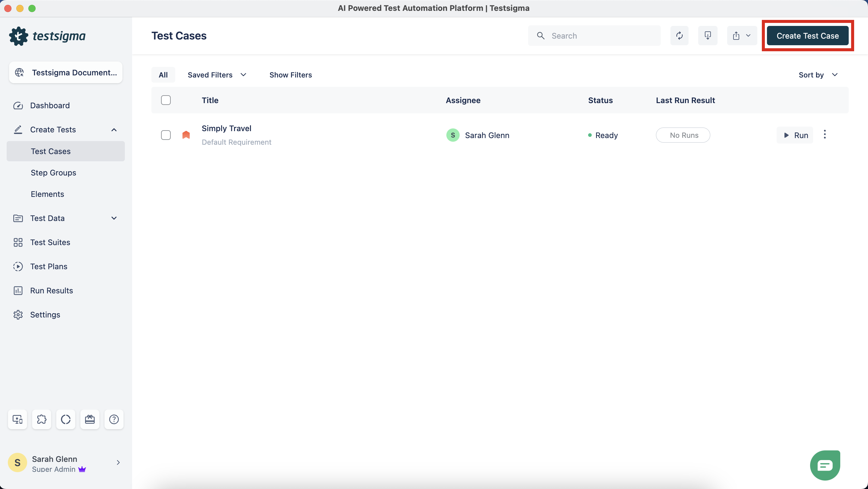Click the help question mark icon
Screen dimensions: 868x489
coord(114,419)
